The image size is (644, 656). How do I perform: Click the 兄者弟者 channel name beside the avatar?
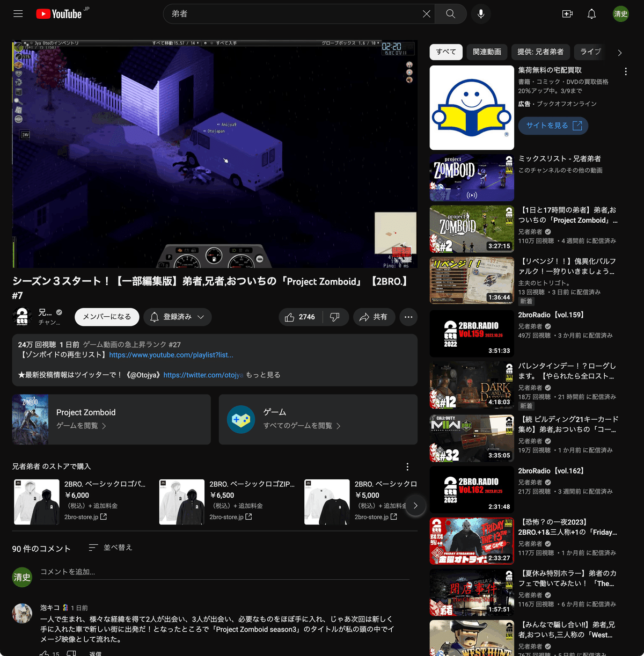(x=45, y=312)
